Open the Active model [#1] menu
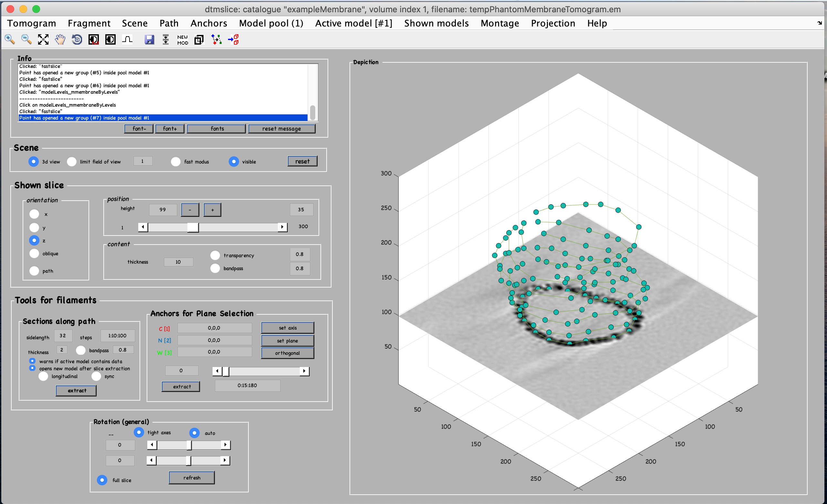This screenshot has width=827, height=504. point(354,23)
